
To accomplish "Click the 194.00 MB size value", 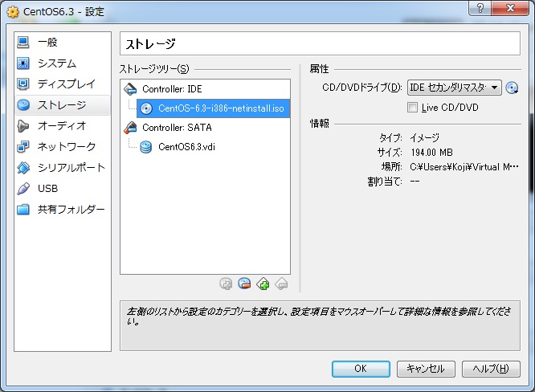I will [431, 152].
